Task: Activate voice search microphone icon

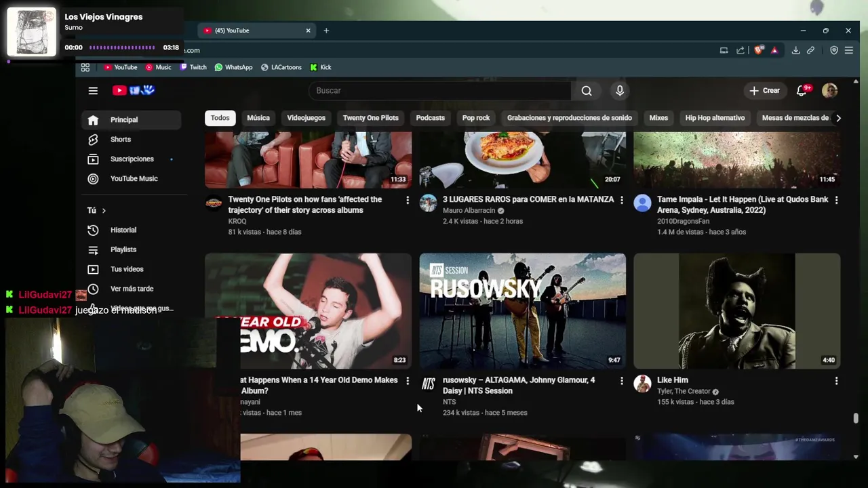Action: (620, 91)
